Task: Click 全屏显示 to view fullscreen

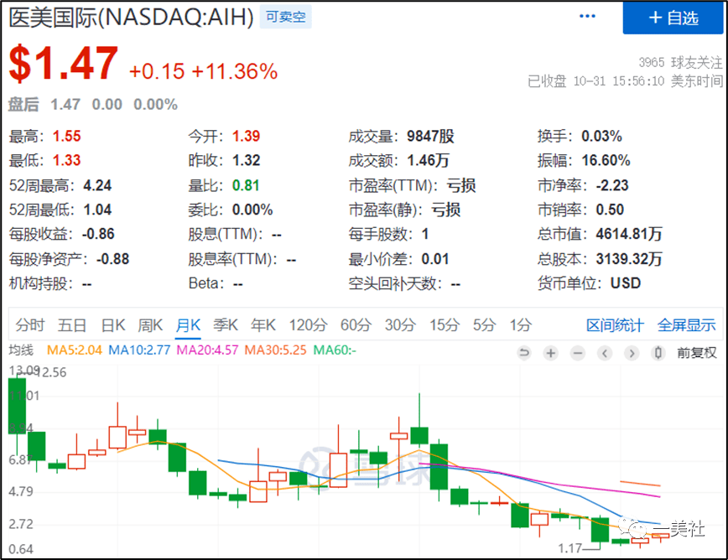Action: coord(686,325)
